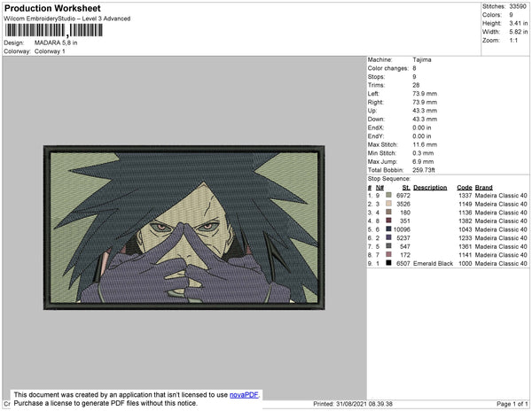
Task: Click the 'Code' column header
Action: 465,188
